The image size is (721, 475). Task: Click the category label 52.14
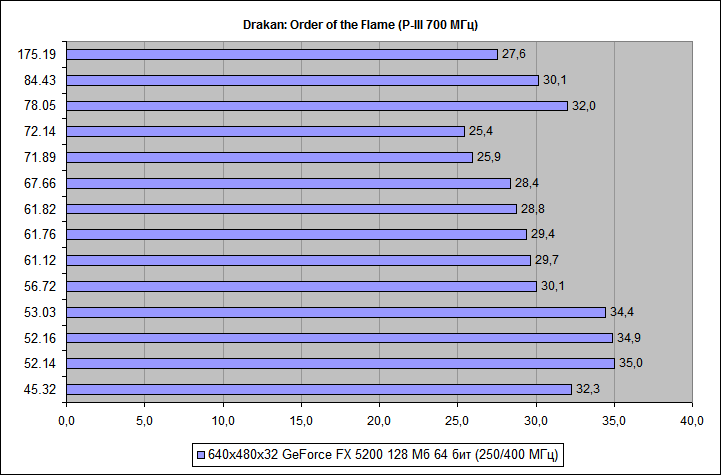click(x=40, y=363)
